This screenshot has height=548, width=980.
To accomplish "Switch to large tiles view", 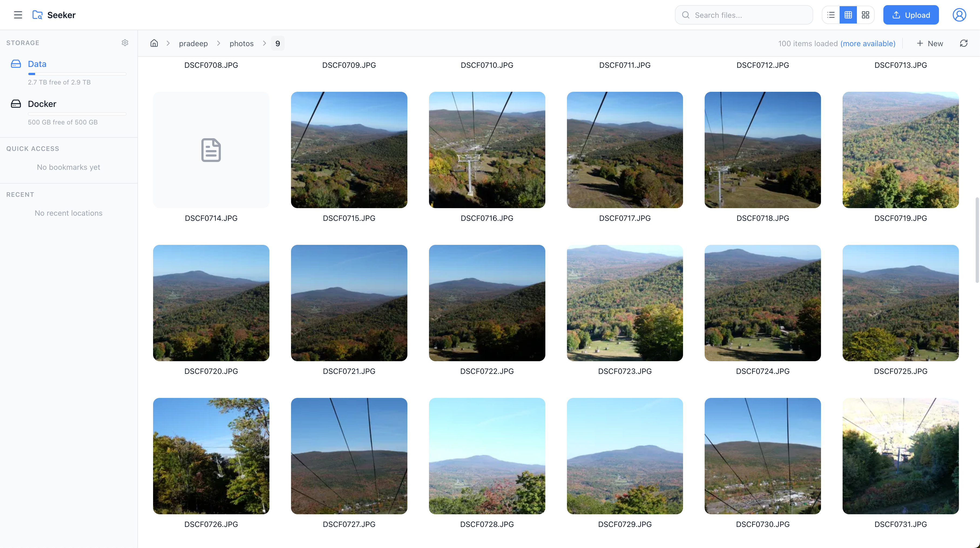I will pos(866,15).
